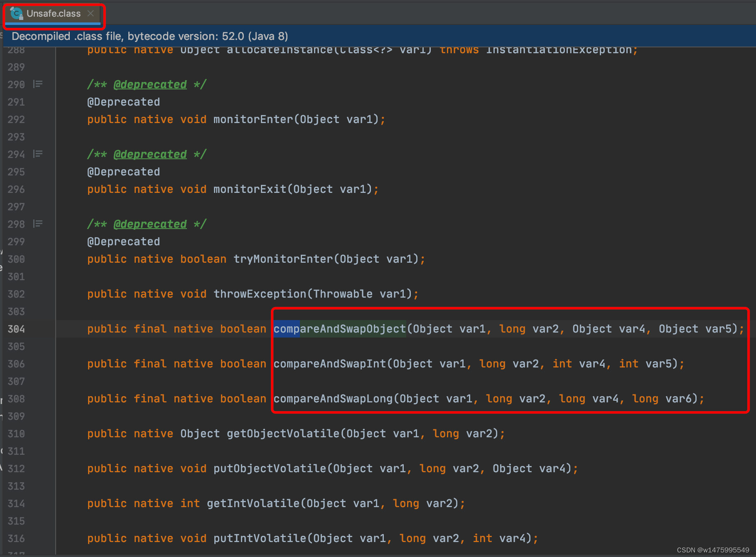Click line number 304 in gutter

click(x=16, y=329)
